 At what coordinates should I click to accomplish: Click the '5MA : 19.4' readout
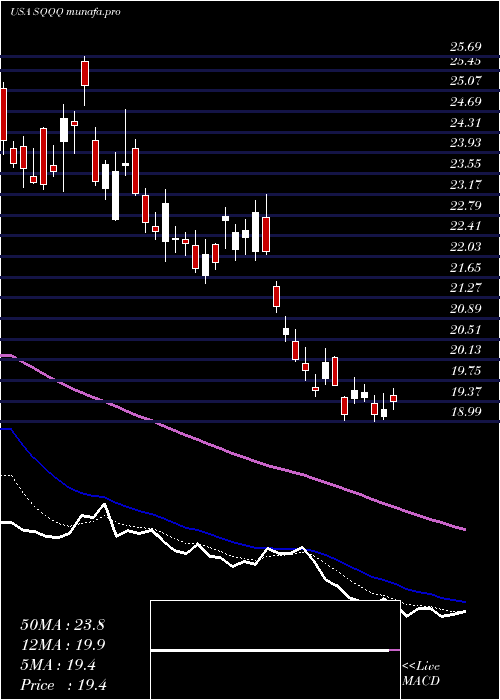tap(58, 665)
